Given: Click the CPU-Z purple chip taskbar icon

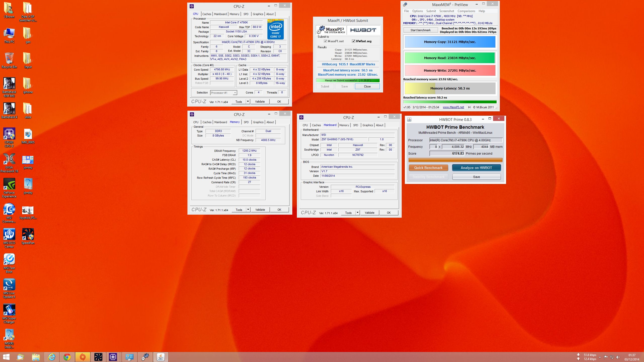Looking at the screenshot, I should click(113, 357).
